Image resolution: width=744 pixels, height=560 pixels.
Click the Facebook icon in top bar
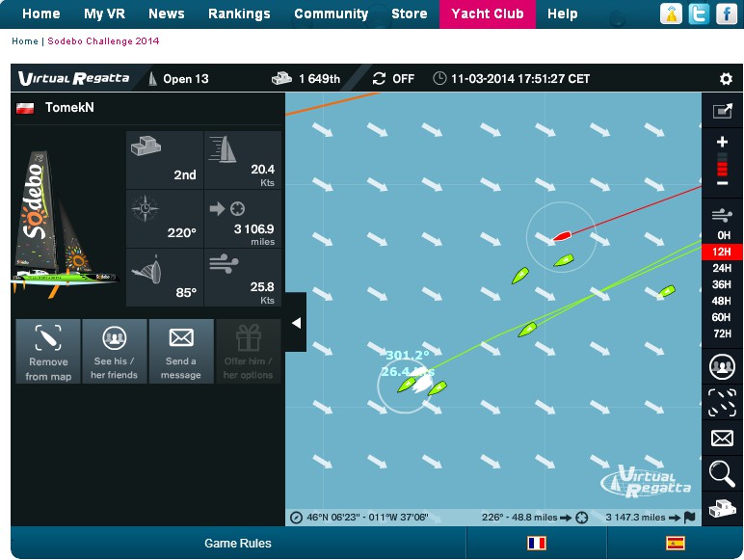pyautogui.click(x=726, y=13)
